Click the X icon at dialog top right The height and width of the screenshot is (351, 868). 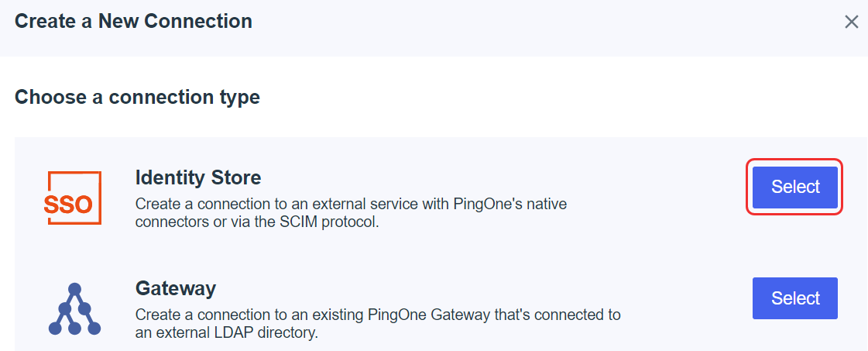coord(852,22)
